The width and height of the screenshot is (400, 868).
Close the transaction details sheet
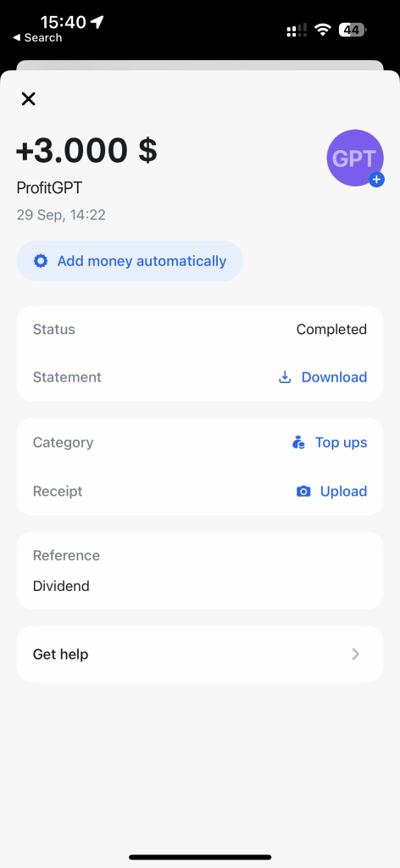click(x=28, y=99)
